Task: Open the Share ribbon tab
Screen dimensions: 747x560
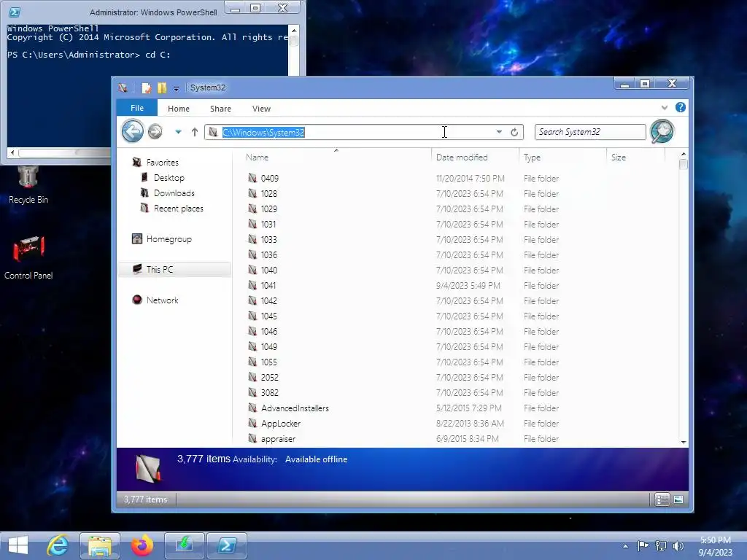Action: [x=220, y=109]
